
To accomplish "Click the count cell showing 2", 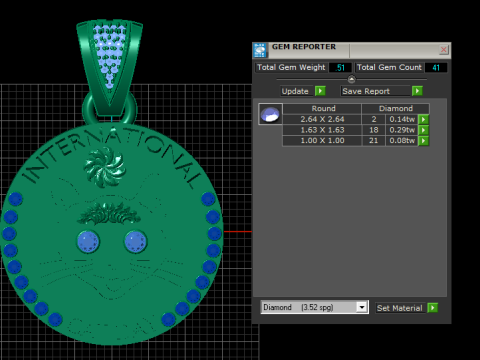I will click(x=373, y=119).
